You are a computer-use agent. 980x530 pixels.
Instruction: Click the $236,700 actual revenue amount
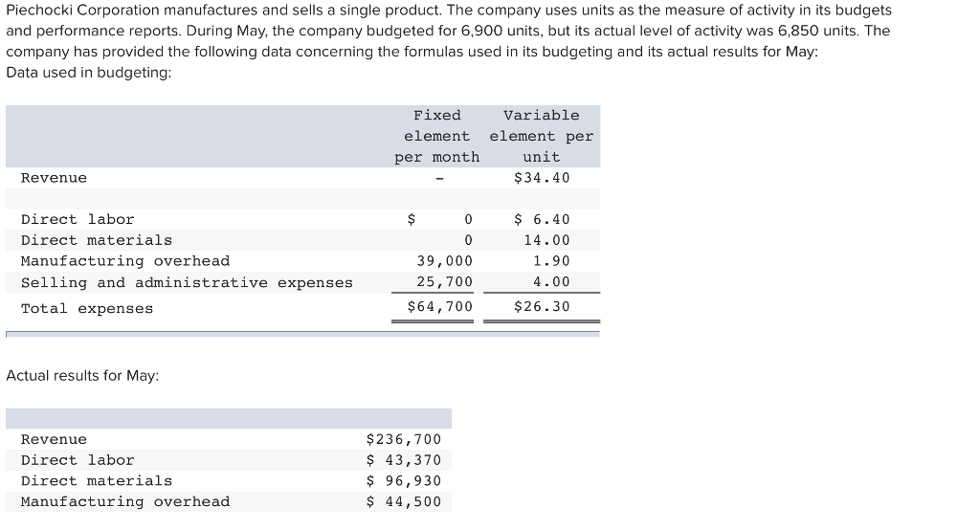click(404, 439)
